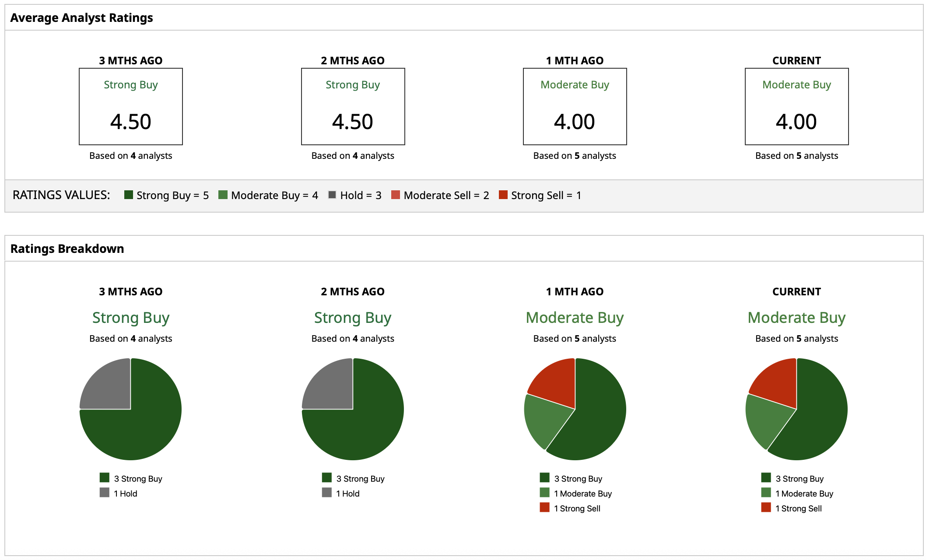Click the Strong Buy legend color swatch
The width and height of the screenshot is (926, 560).
pyautogui.click(x=128, y=195)
